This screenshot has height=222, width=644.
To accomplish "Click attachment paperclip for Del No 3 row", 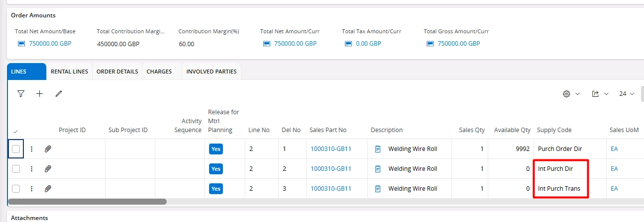I will (x=48, y=189).
